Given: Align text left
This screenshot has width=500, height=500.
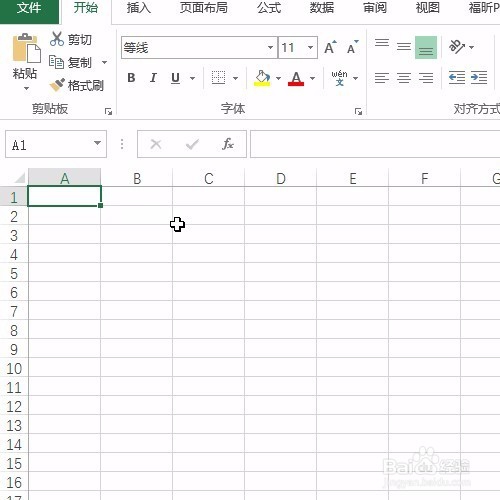Looking at the screenshot, I should coord(382,78).
